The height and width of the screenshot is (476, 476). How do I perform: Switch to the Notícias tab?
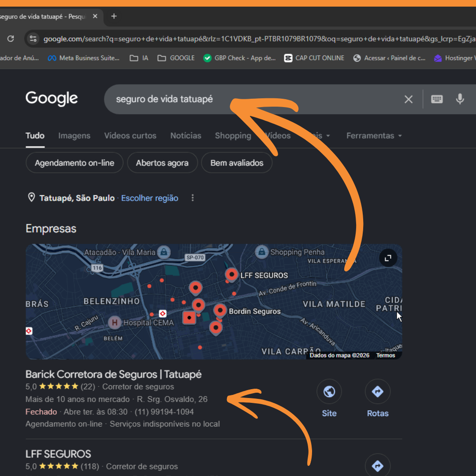(x=186, y=136)
